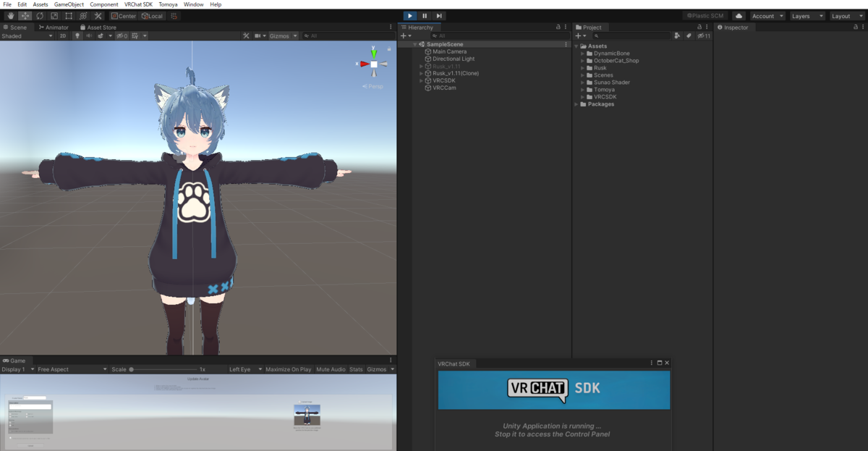
Task: Open the Assets menu
Action: (41, 4)
